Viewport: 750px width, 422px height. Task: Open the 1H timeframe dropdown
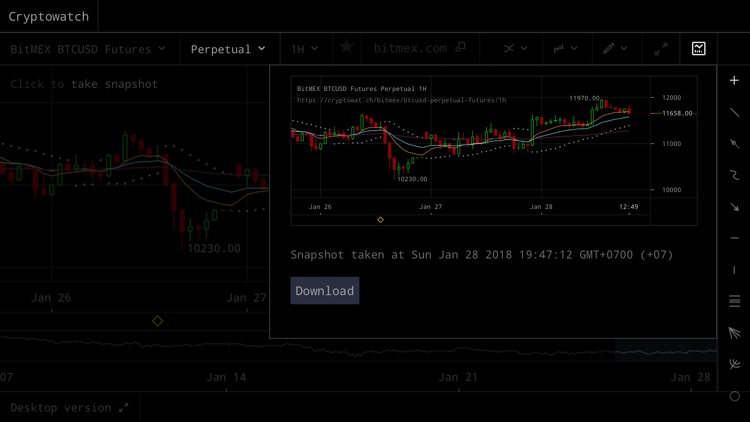coord(304,49)
